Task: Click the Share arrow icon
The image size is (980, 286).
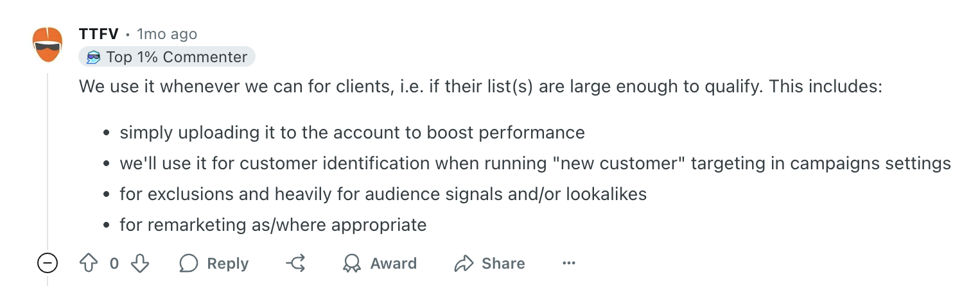Action: (x=464, y=264)
